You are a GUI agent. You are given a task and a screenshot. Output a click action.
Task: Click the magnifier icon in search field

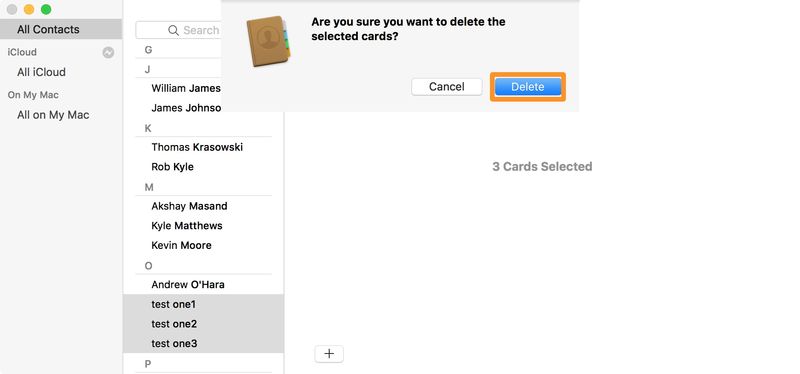click(173, 30)
